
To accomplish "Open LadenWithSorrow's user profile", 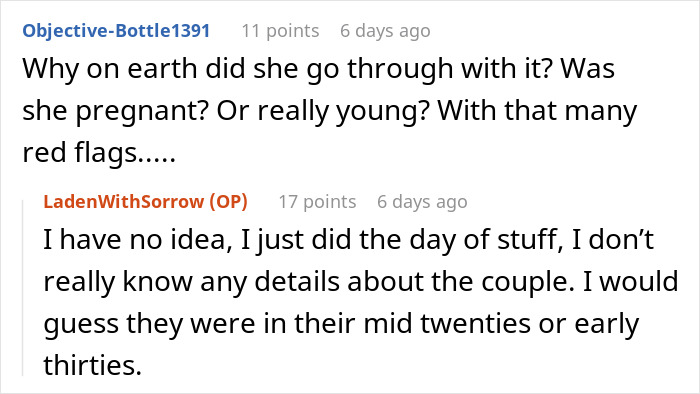I will click(124, 202).
